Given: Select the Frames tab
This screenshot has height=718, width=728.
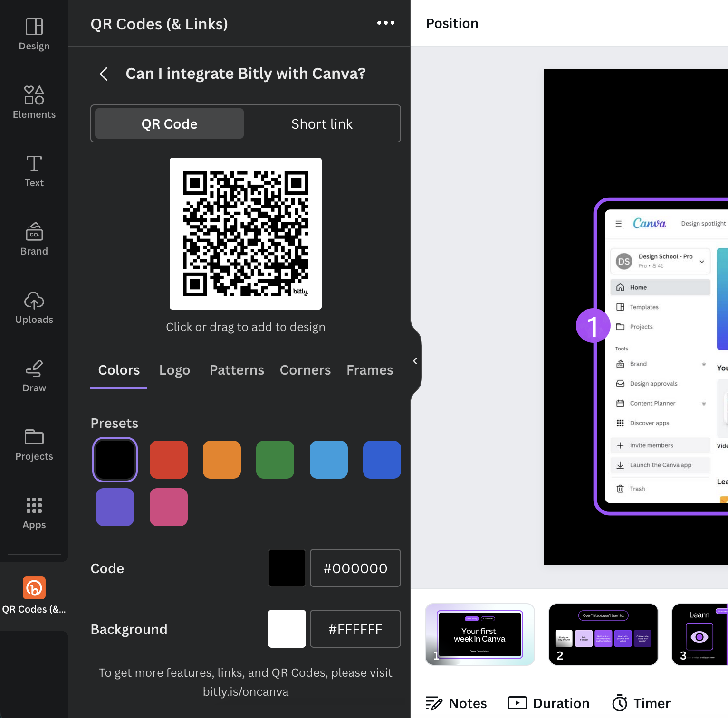Looking at the screenshot, I should tap(370, 370).
